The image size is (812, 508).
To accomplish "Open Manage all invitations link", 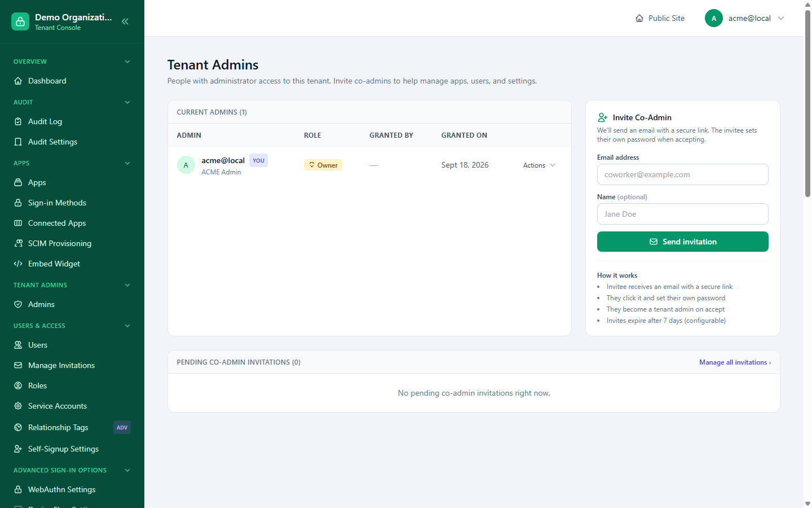I will coord(735,362).
